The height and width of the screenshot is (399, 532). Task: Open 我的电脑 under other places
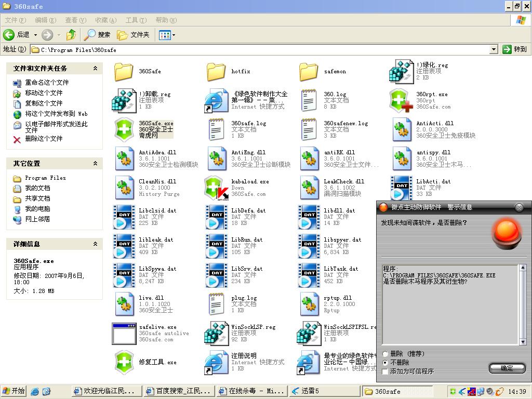pos(37,209)
